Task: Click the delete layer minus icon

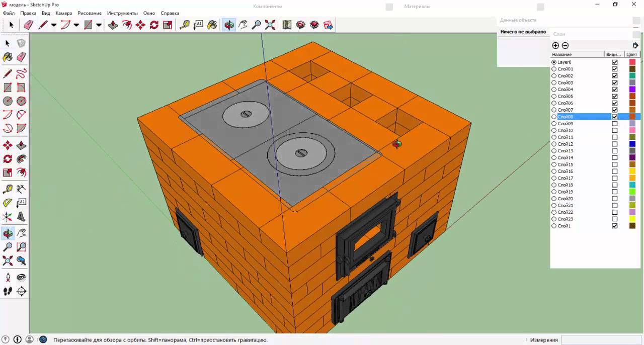Action: coord(565,45)
